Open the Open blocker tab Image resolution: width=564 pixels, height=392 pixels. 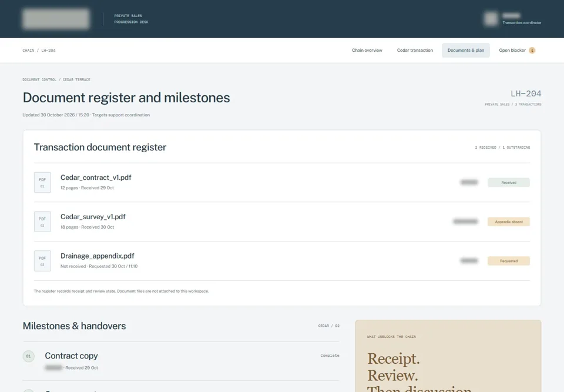[x=517, y=51]
